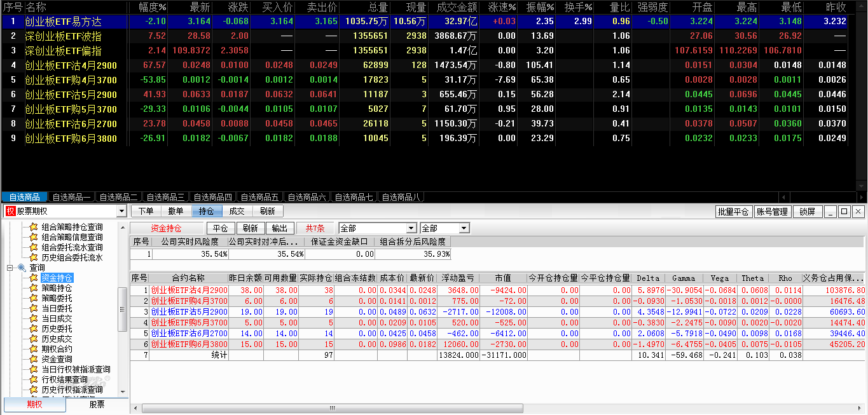Click the red 权 icon in account selector

[x=10, y=212]
